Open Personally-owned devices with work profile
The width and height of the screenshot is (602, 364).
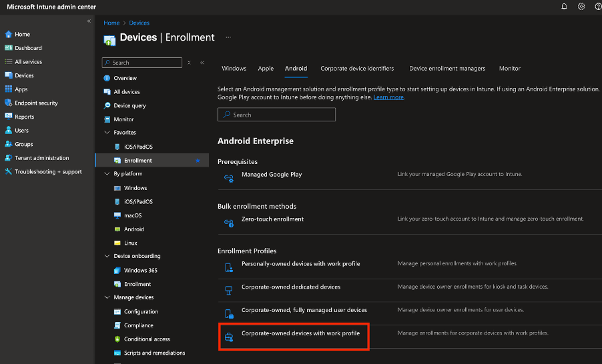(x=300, y=263)
